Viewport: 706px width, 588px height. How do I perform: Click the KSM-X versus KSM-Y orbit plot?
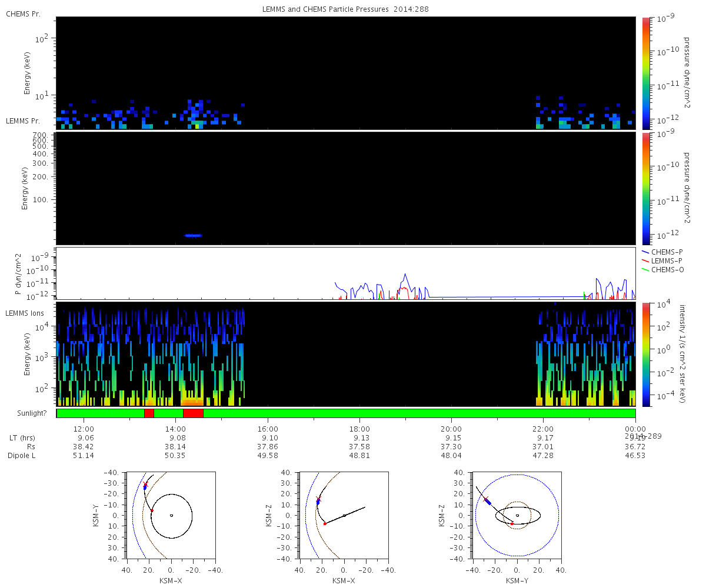point(171,515)
